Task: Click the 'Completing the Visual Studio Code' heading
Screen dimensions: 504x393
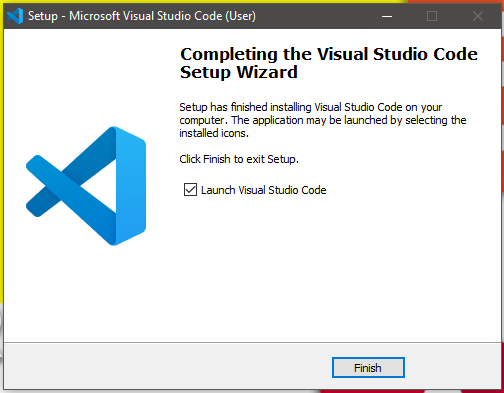Action: click(329, 54)
